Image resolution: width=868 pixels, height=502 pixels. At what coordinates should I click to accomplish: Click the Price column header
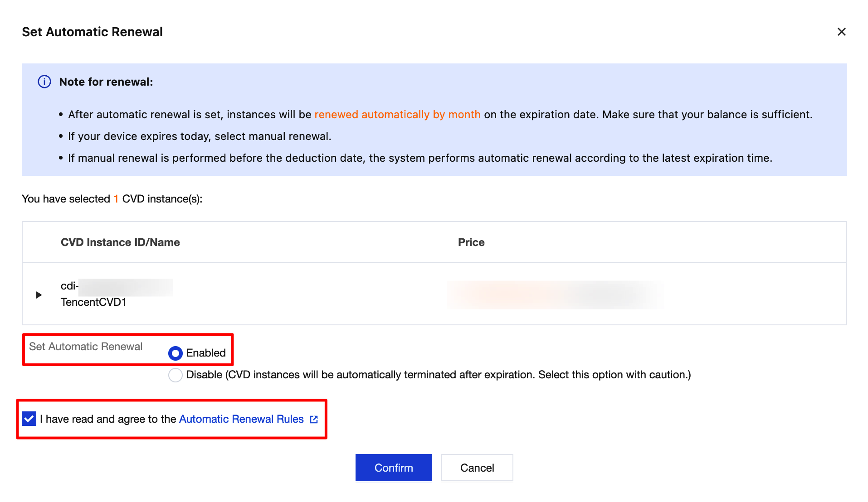coord(471,242)
